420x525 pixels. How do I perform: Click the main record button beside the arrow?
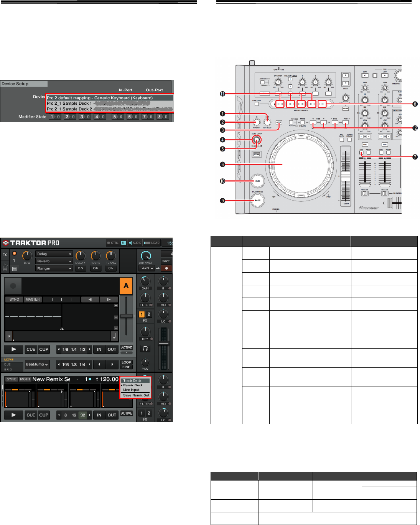[166, 268]
